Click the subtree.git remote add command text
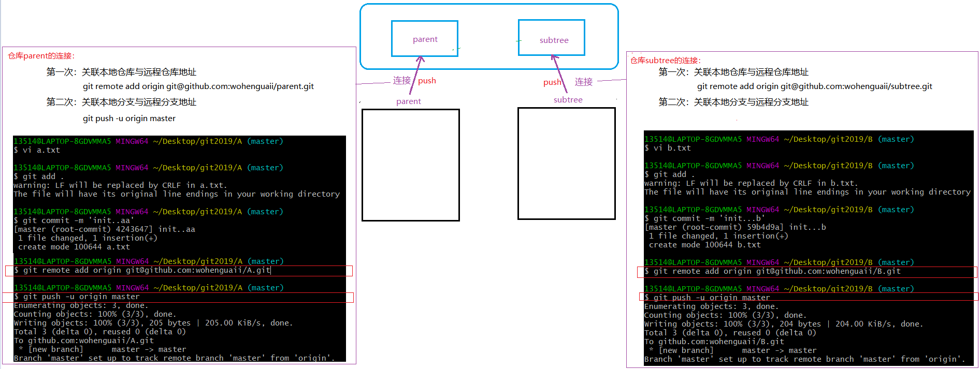This screenshot has width=980, height=369. point(814,86)
